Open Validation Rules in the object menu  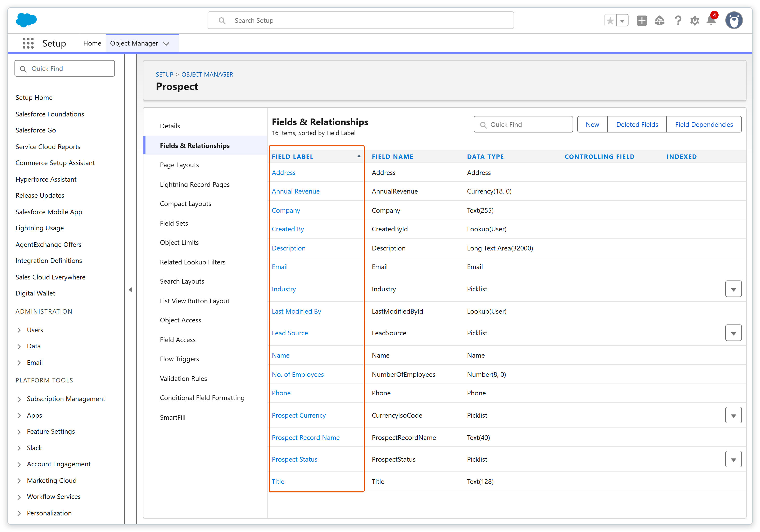click(x=183, y=379)
